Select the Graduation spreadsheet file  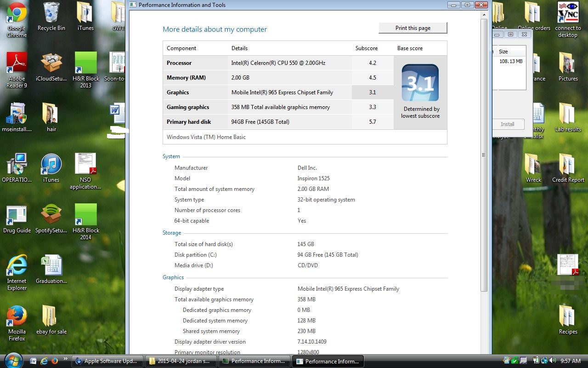coord(51,270)
